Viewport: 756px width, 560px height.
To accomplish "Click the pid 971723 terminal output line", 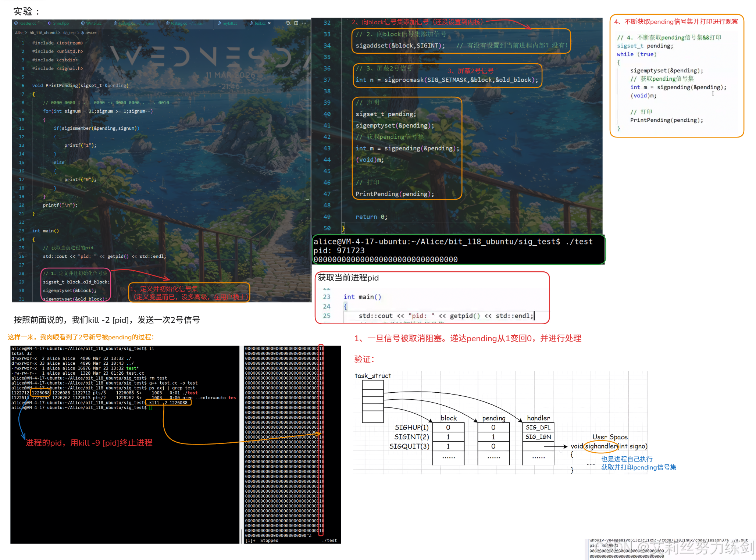I will [339, 250].
